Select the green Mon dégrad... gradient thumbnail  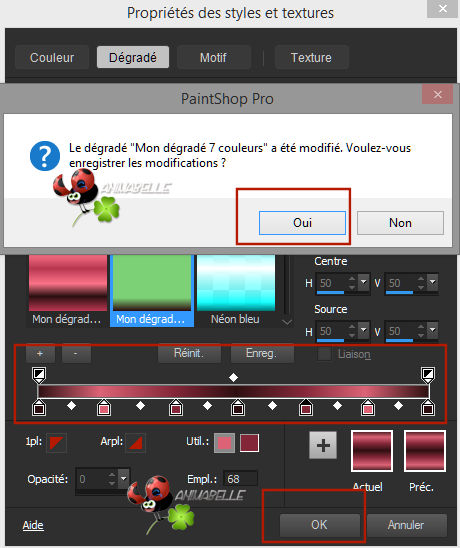(152, 290)
